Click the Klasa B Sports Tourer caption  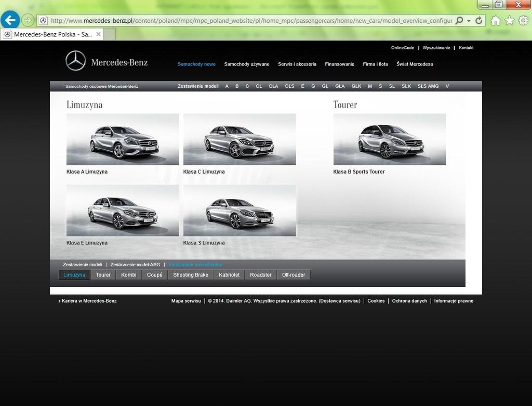point(359,172)
